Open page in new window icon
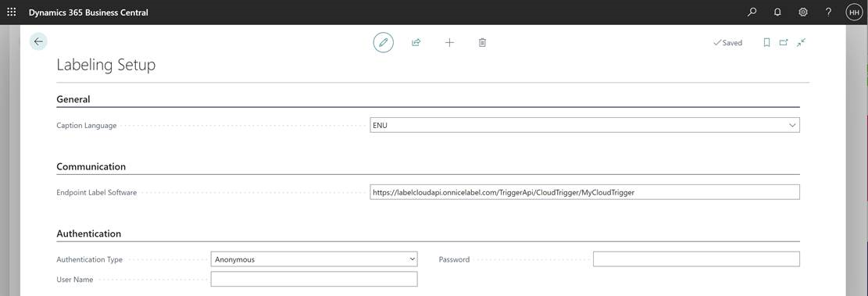Screen dimensions: 868x296 784,43
